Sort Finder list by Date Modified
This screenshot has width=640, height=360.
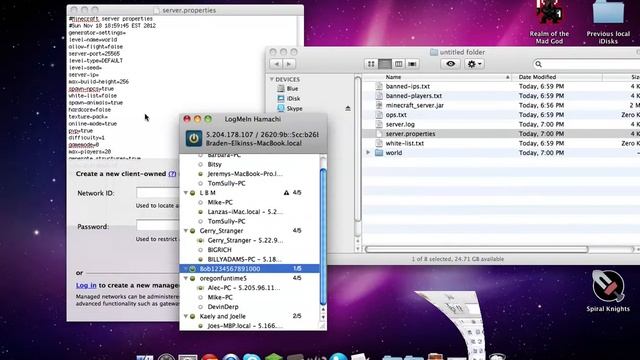click(557, 77)
